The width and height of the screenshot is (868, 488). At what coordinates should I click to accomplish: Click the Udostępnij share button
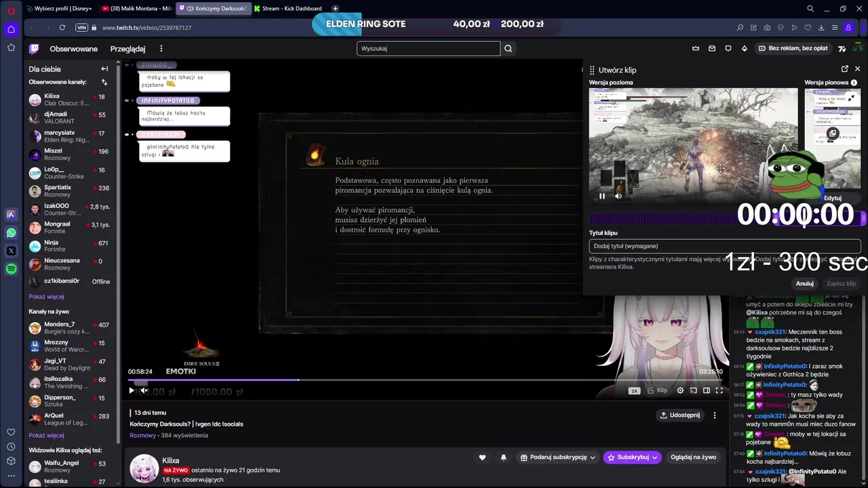pos(680,415)
